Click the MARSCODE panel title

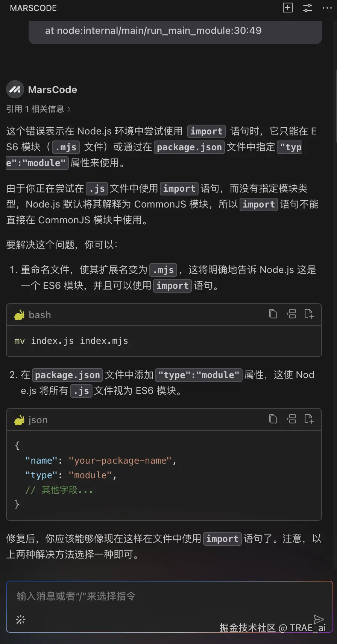[33, 8]
